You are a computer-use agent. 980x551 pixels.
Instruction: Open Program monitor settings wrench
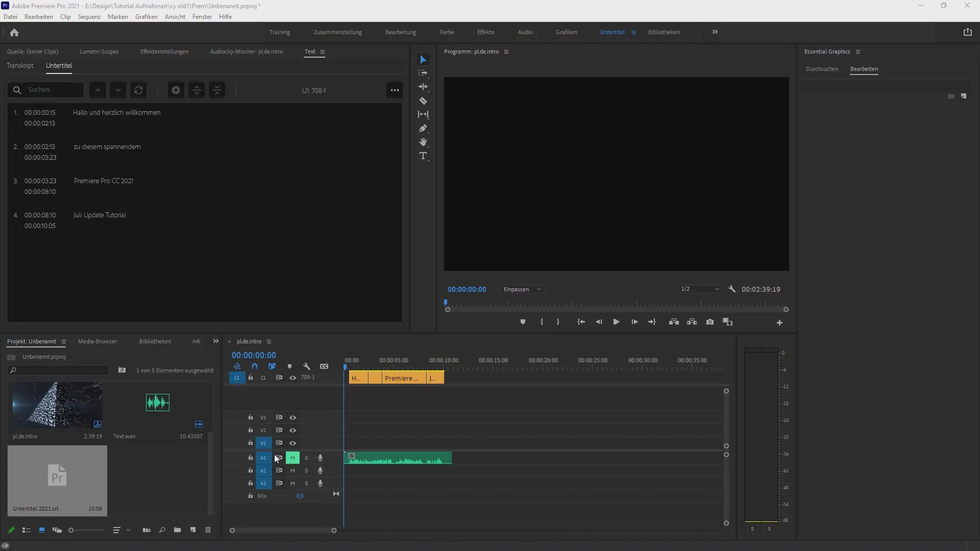click(732, 289)
